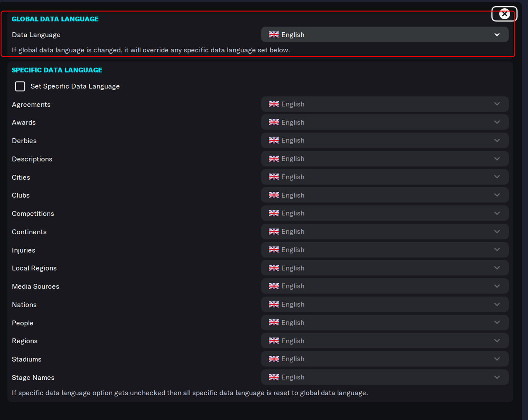
Task: Click UK flag icon in Local Regions row
Action: coord(274,268)
